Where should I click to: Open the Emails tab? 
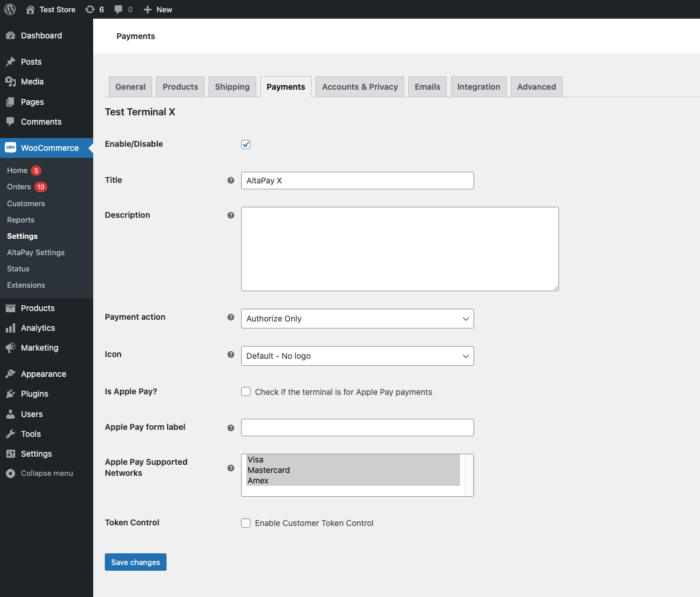427,87
